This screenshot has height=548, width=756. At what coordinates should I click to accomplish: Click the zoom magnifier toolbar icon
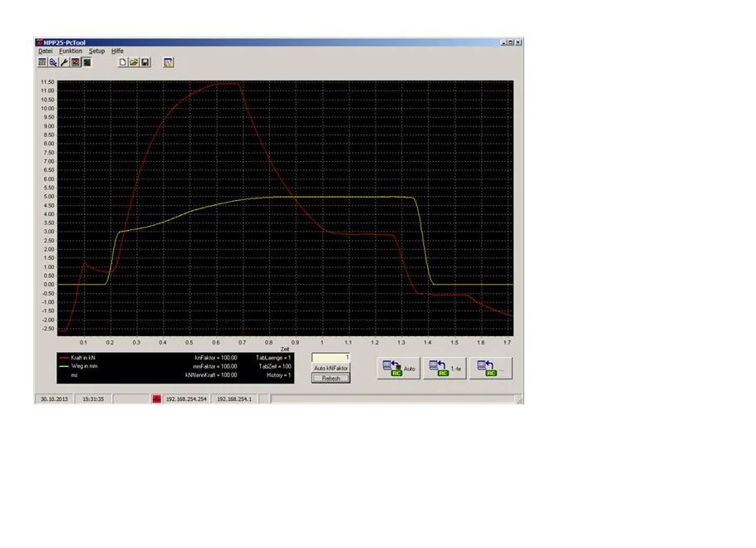tap(53, 62)
